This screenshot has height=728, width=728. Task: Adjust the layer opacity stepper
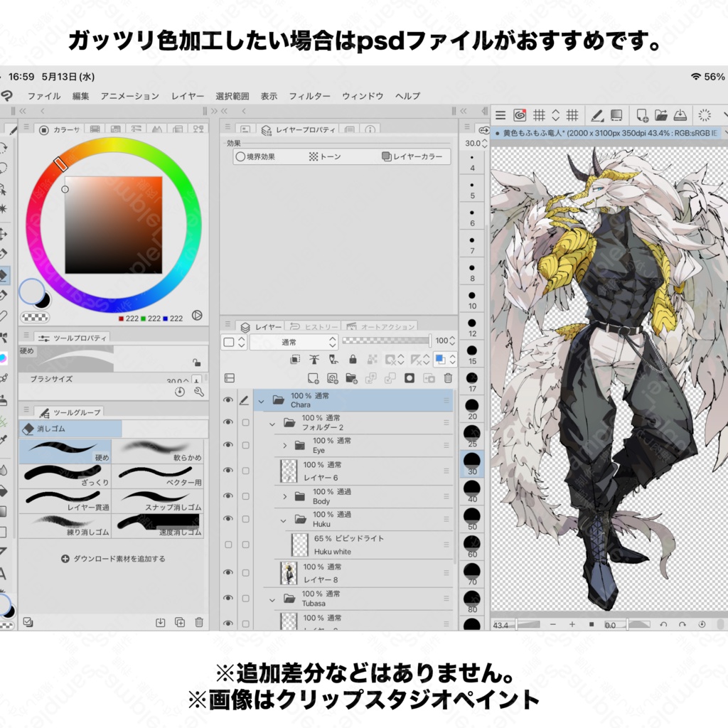453,341
